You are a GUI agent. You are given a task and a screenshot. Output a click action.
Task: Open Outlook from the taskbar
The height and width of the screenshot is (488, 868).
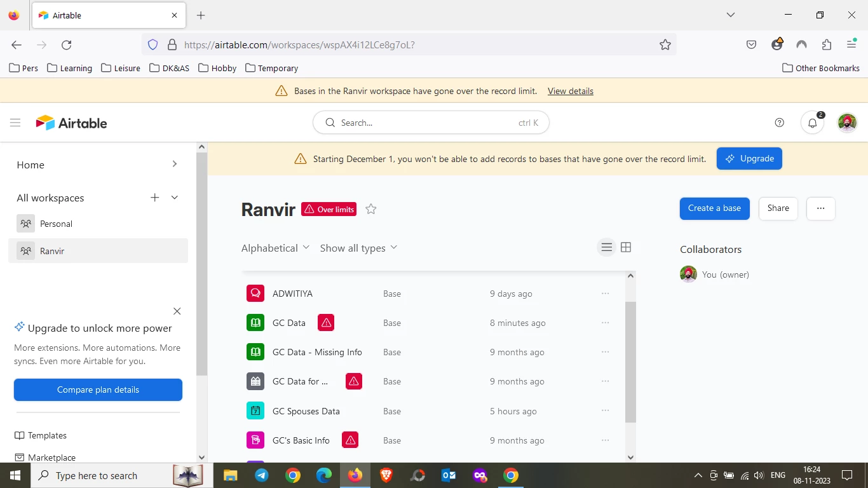449,475
